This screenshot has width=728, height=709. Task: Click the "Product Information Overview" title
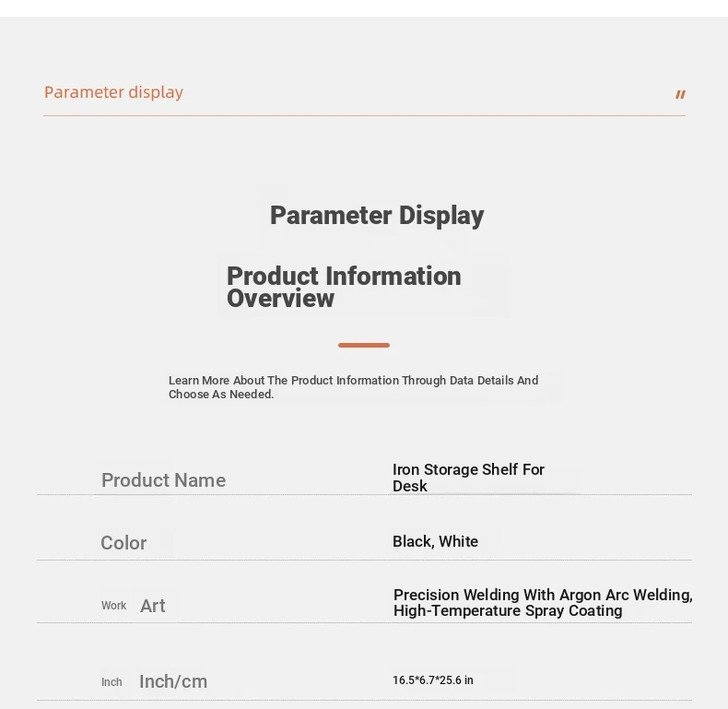(x=344, y=287)
